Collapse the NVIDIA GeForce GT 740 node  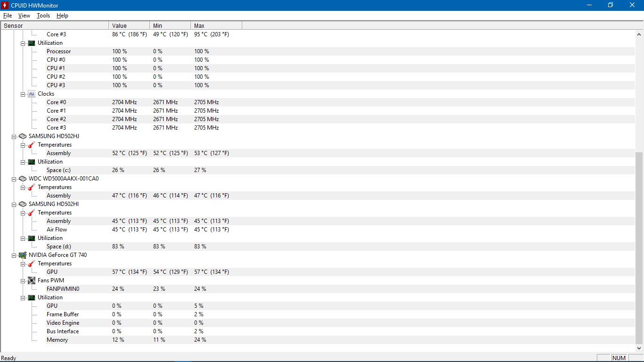click(14, 255)
